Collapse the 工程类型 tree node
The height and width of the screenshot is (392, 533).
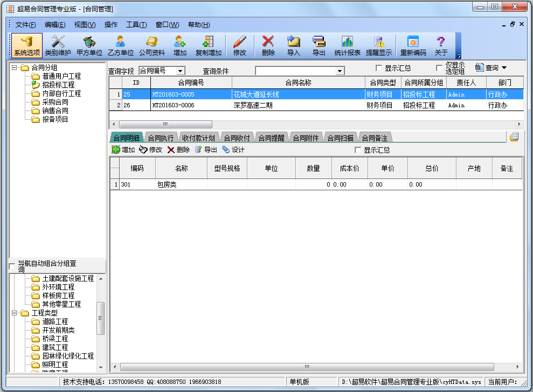pyautogui.click(x=14, y=313)
